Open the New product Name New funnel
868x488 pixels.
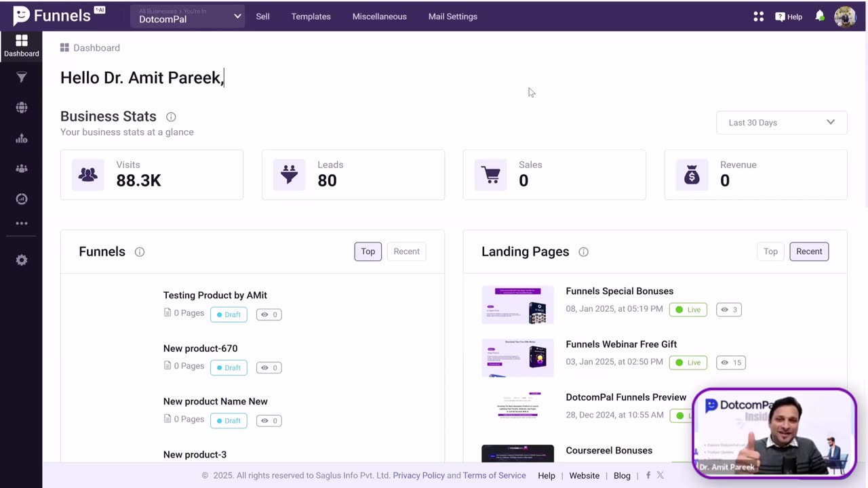tap(216, 401)
